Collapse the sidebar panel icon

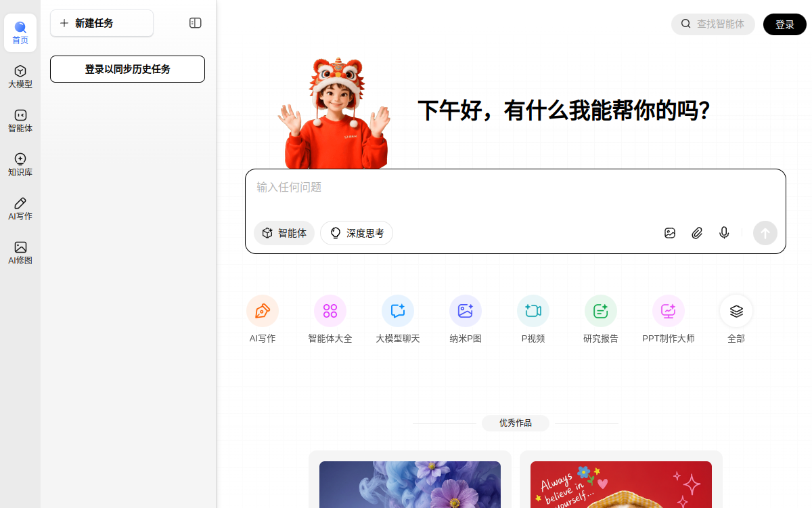(x=196, y=23)
